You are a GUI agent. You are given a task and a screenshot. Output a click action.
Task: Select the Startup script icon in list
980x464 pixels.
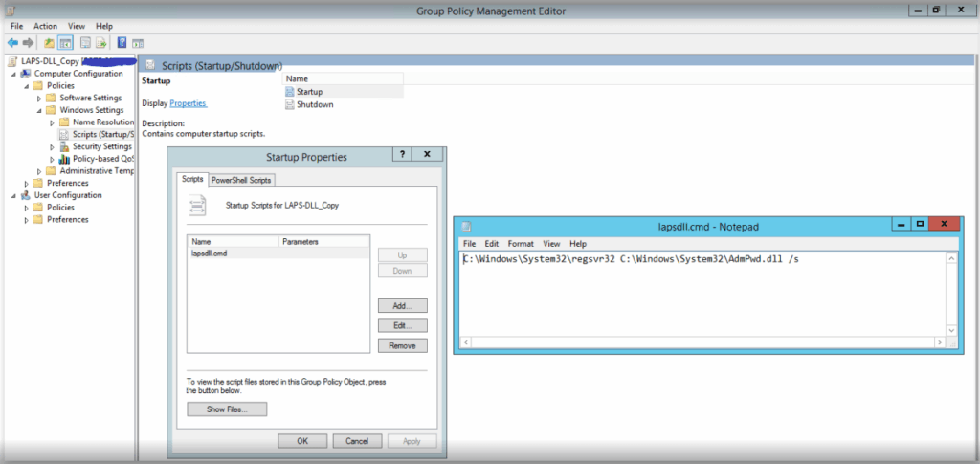[290, 92]
